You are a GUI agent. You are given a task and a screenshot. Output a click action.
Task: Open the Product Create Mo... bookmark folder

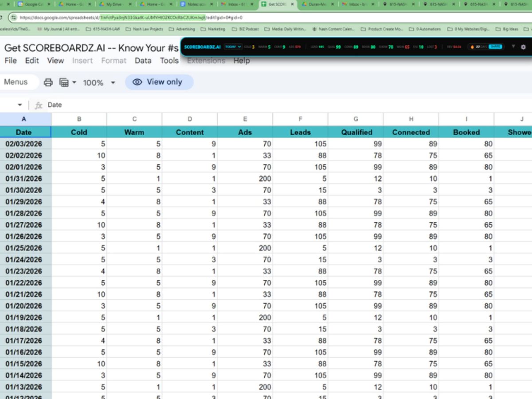point(382,29)
